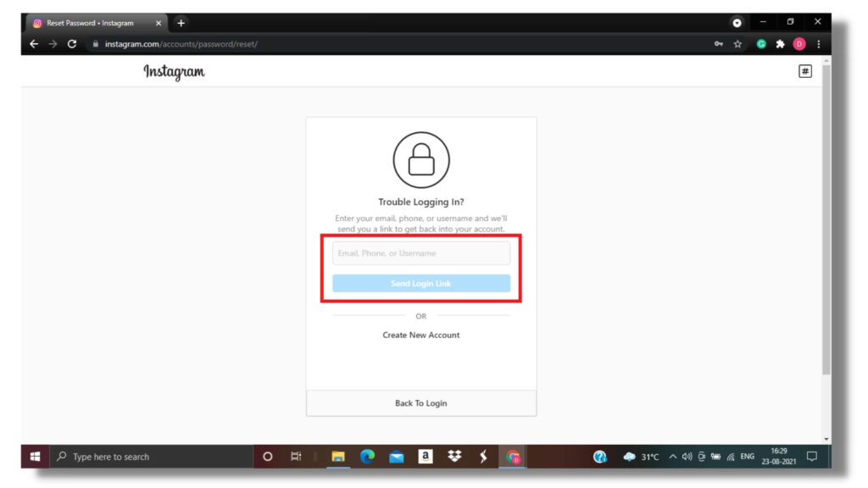Image resolution: width=868 pixels, height=488 pixels.
Task: Switch input language via ENG
Action: tap(748, 457)
